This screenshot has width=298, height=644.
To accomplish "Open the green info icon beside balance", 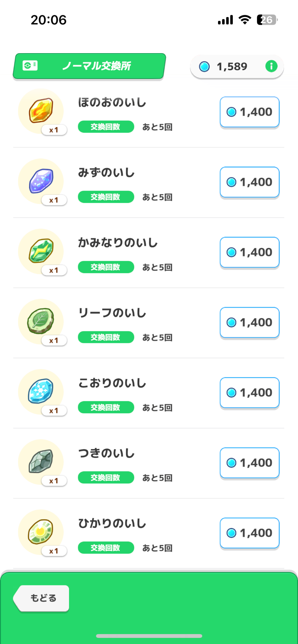I will [271, 66].
